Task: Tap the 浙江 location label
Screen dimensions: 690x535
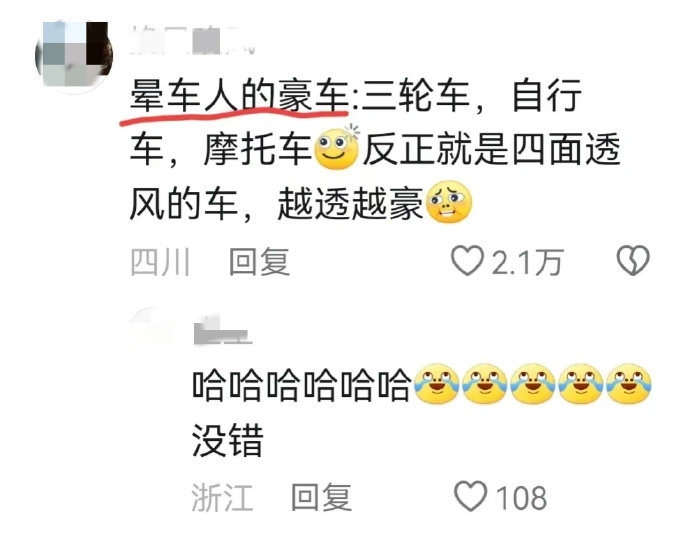Action: pos(223,497)
